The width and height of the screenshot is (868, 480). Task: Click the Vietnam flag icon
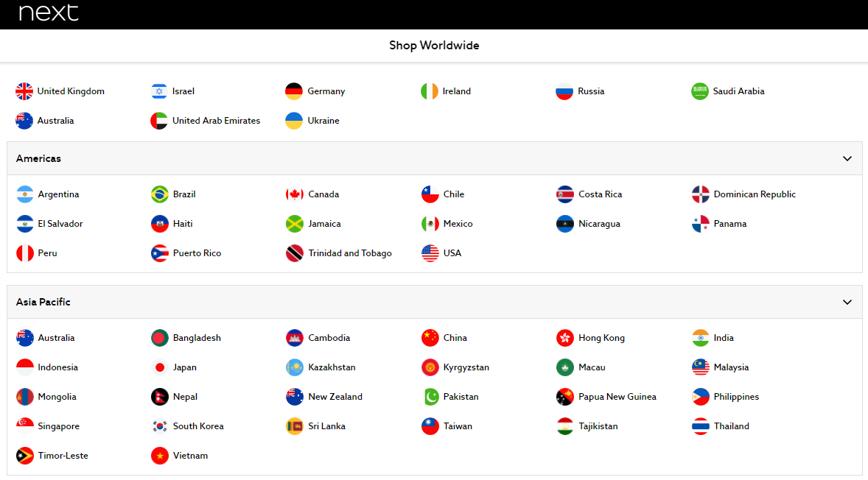pos(160,455)
